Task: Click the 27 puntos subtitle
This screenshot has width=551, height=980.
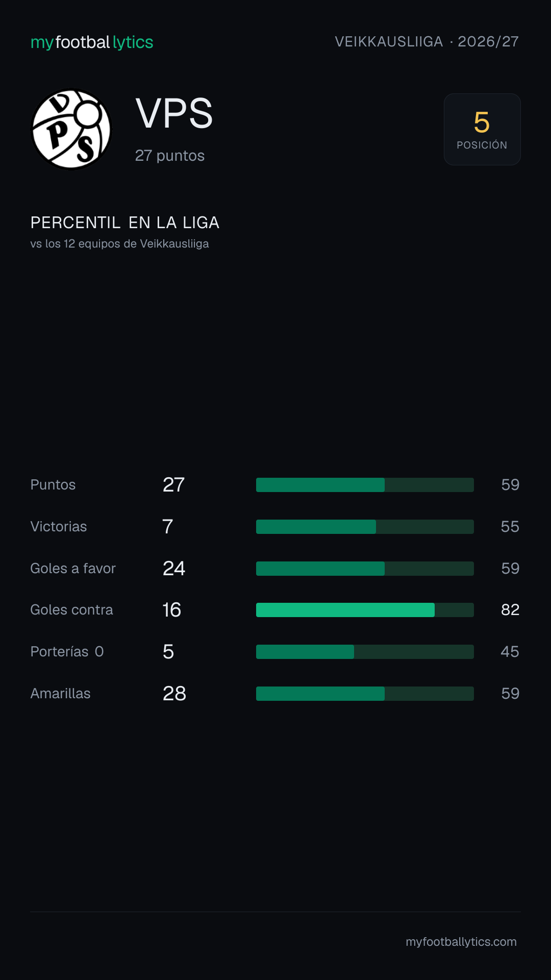Action: pos(170,156)
